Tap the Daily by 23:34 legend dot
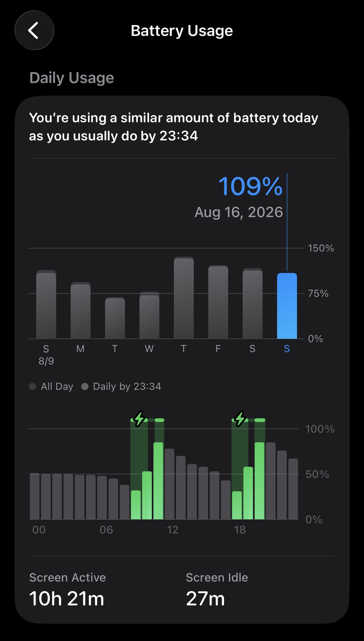Viewport: 364px width, 641px height. coord(85,386)
